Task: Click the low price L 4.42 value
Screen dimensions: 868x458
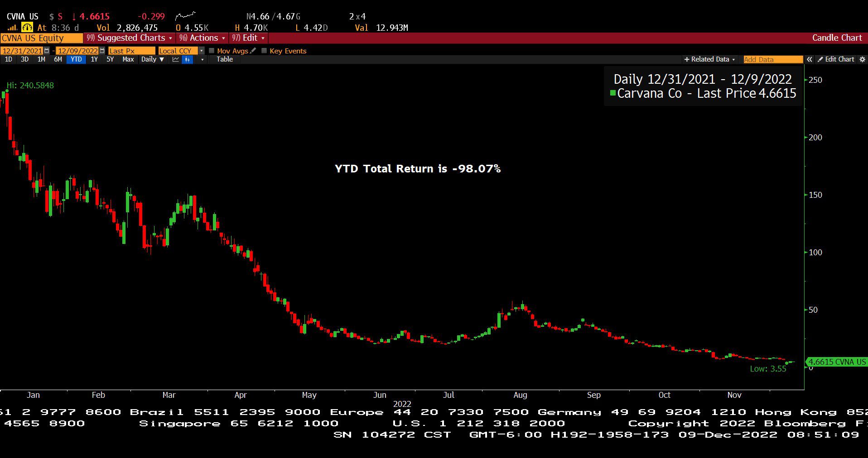Action: pos(311,28)
